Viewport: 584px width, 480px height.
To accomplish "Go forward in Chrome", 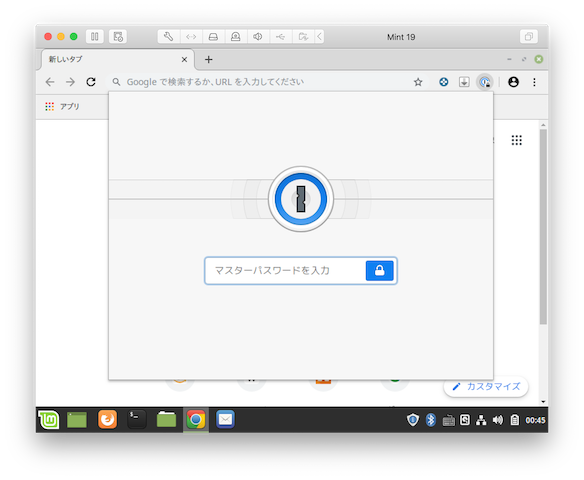I will (70, 82).
